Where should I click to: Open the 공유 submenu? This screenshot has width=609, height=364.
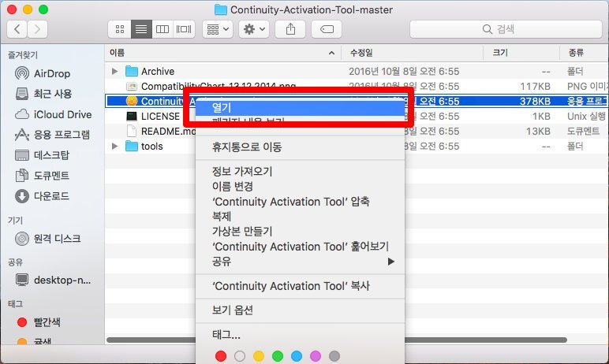pos(300,261)
